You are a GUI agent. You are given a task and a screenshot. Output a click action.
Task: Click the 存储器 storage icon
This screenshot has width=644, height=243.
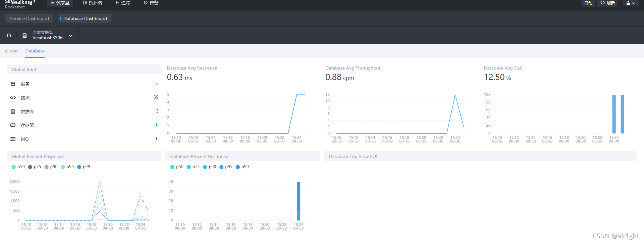pos(13,125)
